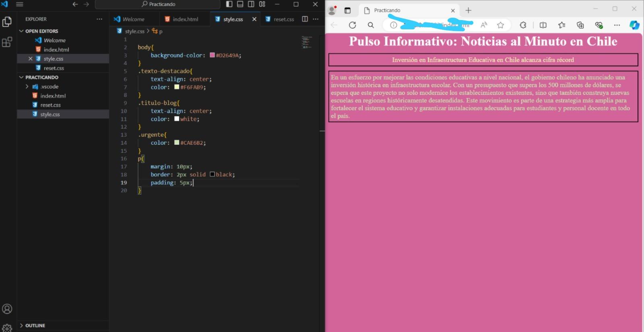Open color picker for #F6FAB9 swatch

[x=177, y=87]
